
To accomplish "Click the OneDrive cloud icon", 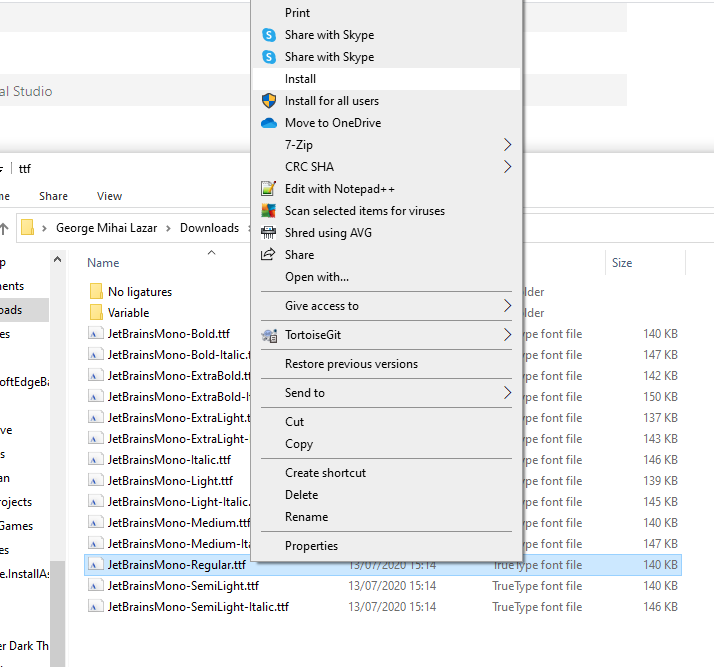I will pos(269,123).
